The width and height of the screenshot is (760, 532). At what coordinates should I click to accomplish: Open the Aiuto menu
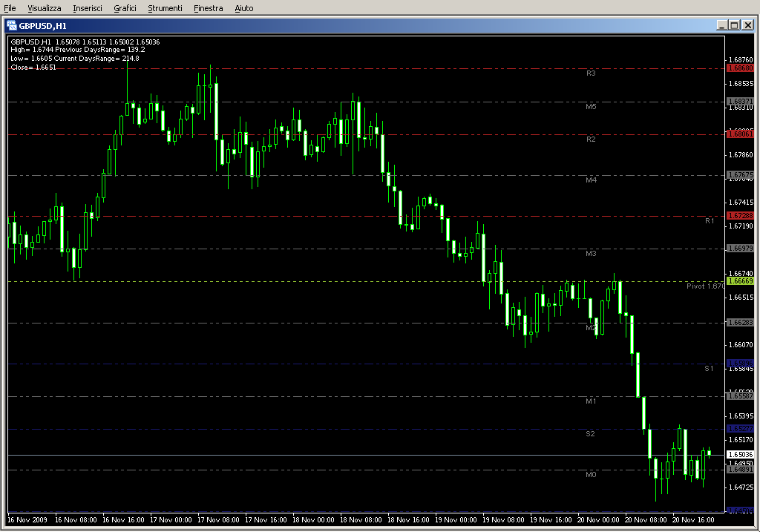[243, 8]
